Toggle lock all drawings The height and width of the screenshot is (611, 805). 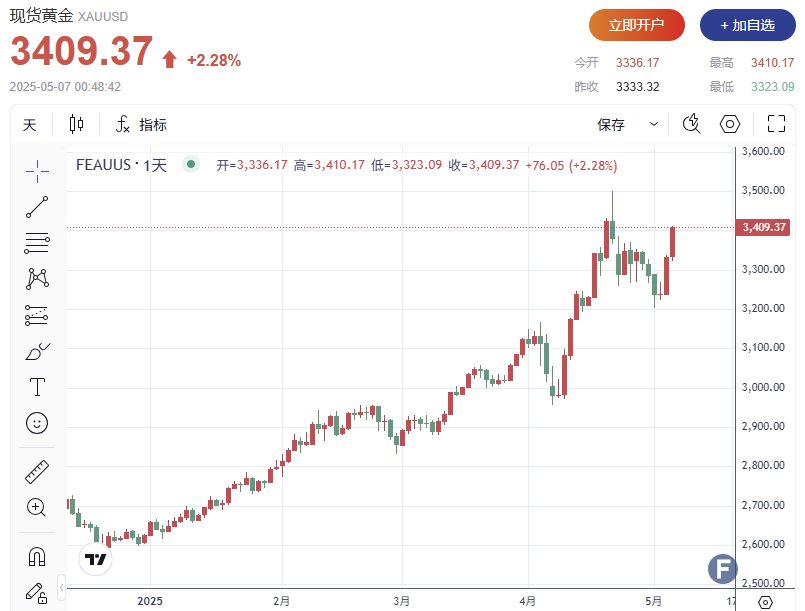[37, 591]
